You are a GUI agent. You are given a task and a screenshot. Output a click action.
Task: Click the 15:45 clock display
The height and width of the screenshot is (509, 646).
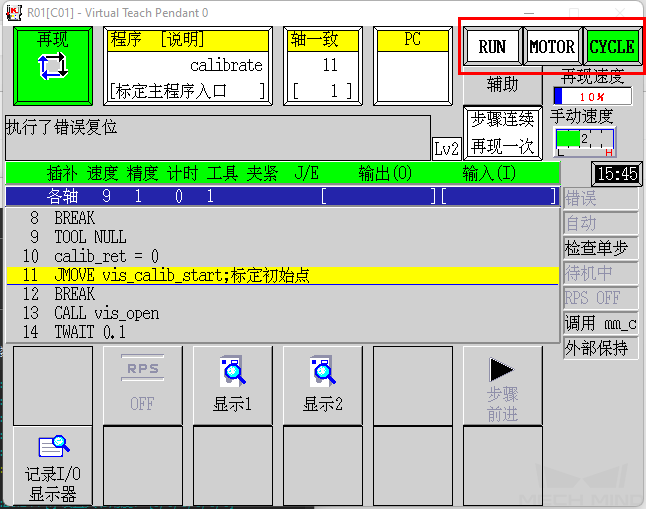[x=617, y=174]
